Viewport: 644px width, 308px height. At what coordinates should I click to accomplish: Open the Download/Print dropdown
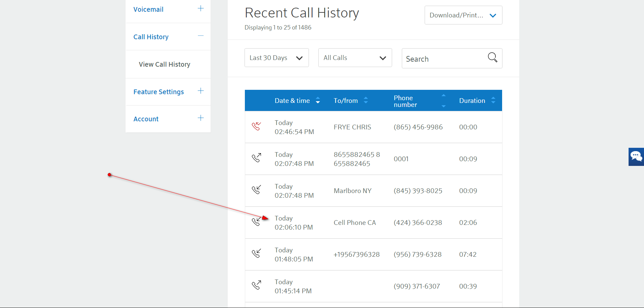click(x=463, y=15)
